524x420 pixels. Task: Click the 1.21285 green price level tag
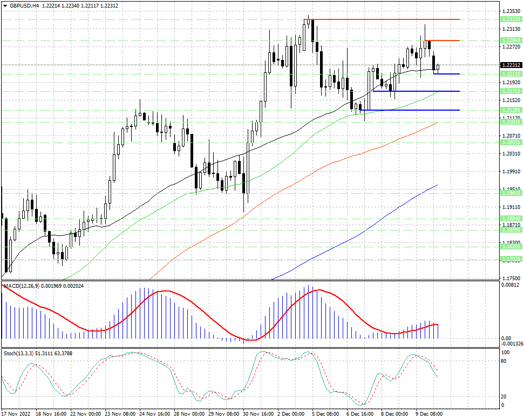point(511,110)
